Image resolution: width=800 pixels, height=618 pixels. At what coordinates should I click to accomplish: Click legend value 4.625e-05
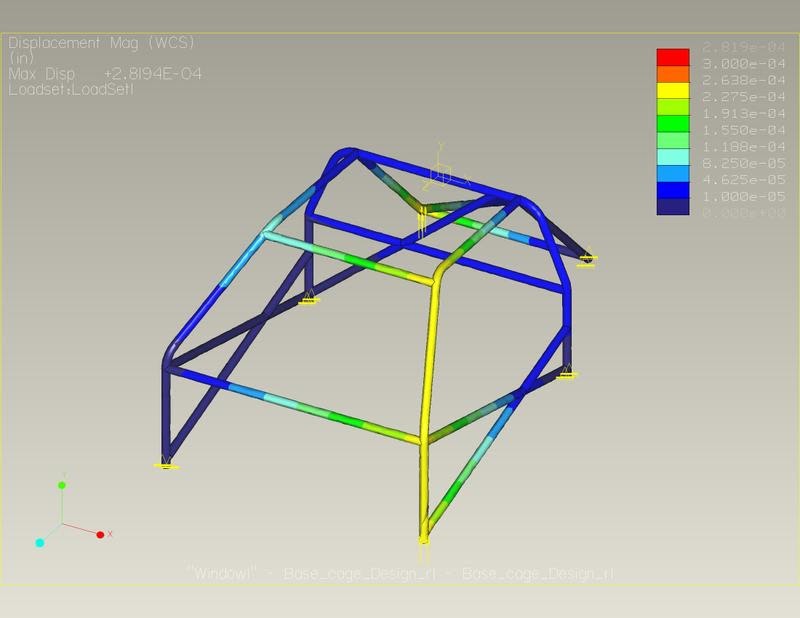click(743, 179)
